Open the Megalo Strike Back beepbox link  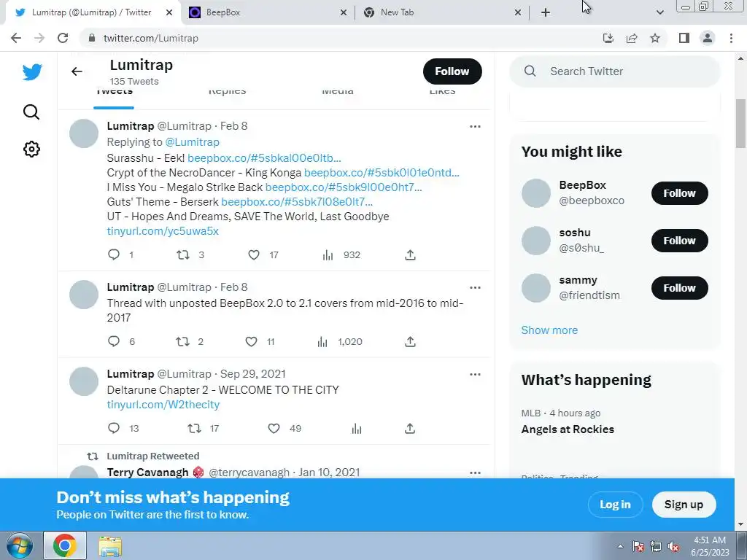(344, 187)
